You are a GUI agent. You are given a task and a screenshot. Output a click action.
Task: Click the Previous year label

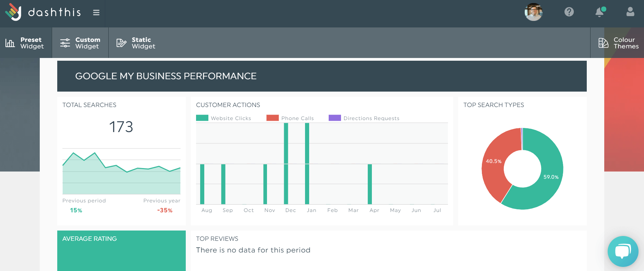pos(162,201)
